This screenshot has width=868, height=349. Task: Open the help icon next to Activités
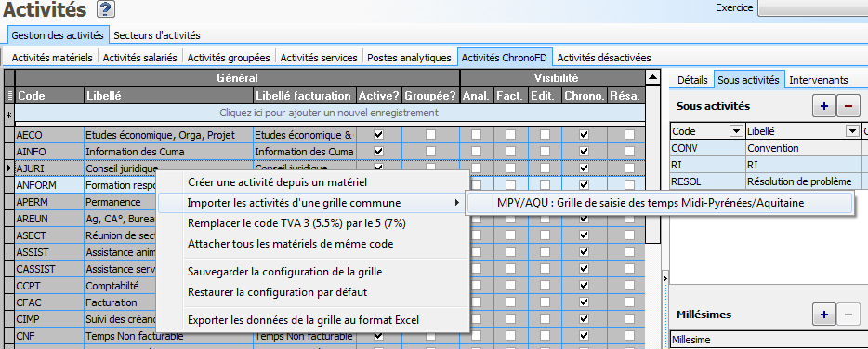(106, 9)
